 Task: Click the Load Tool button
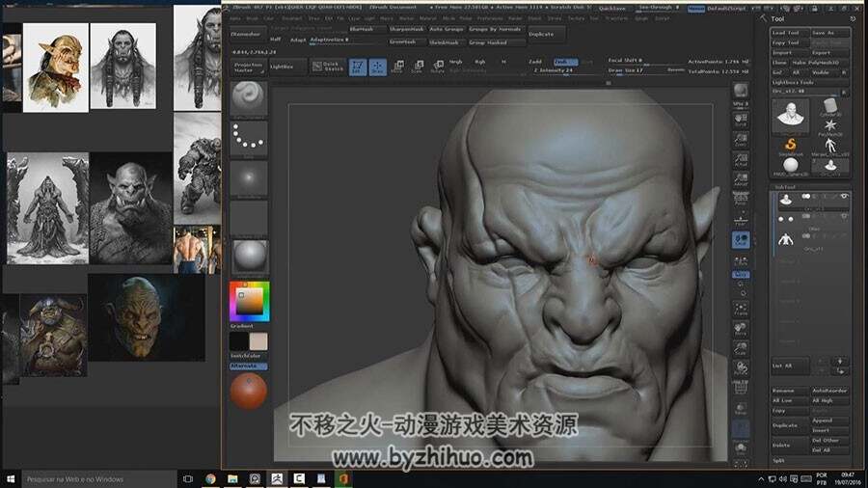pos(791,33)
